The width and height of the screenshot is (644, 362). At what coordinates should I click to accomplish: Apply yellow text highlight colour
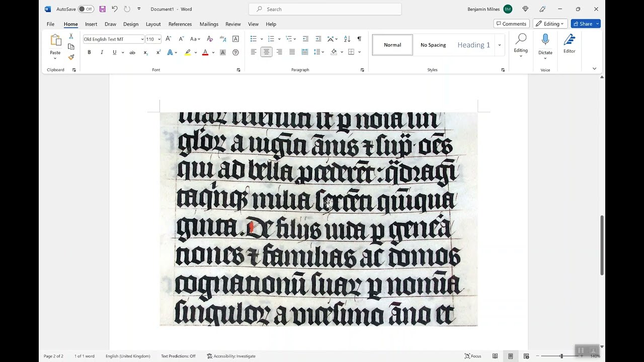[x=188, y=52]
